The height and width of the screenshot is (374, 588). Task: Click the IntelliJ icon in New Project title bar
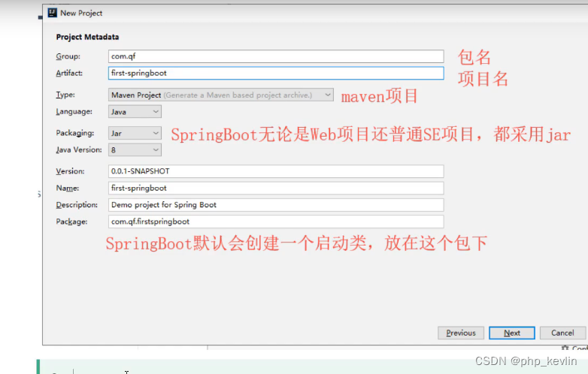52,13
